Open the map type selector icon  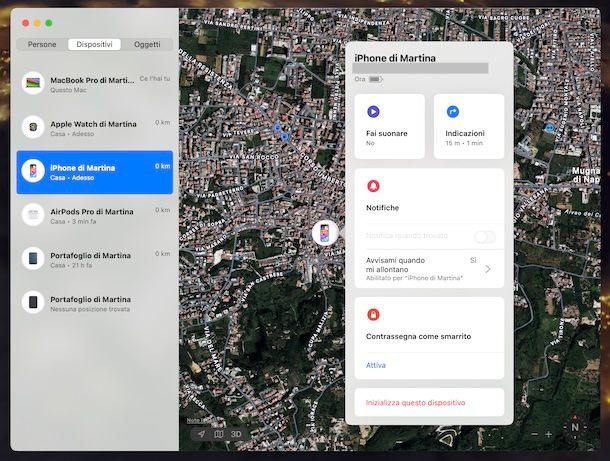pyautogui.click(x=219, y=434)
